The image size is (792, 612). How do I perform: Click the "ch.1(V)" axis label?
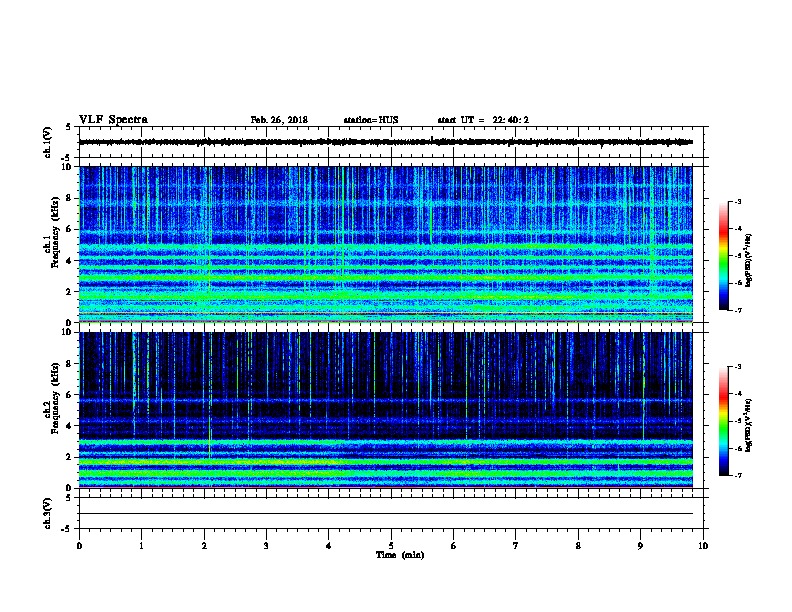coord(48,142)
